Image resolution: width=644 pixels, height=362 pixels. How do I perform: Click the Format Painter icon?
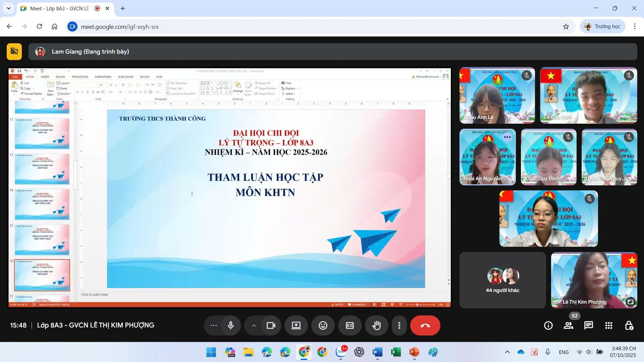pos(21,94)
